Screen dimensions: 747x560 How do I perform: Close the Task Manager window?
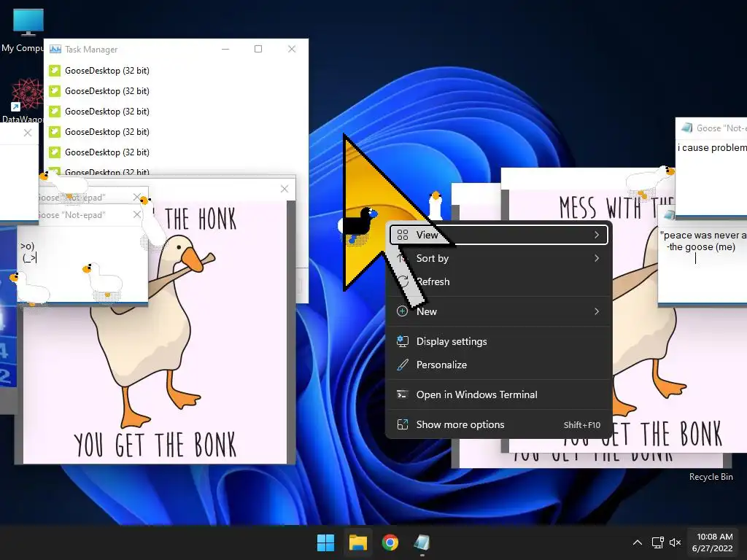coord(292,49)
